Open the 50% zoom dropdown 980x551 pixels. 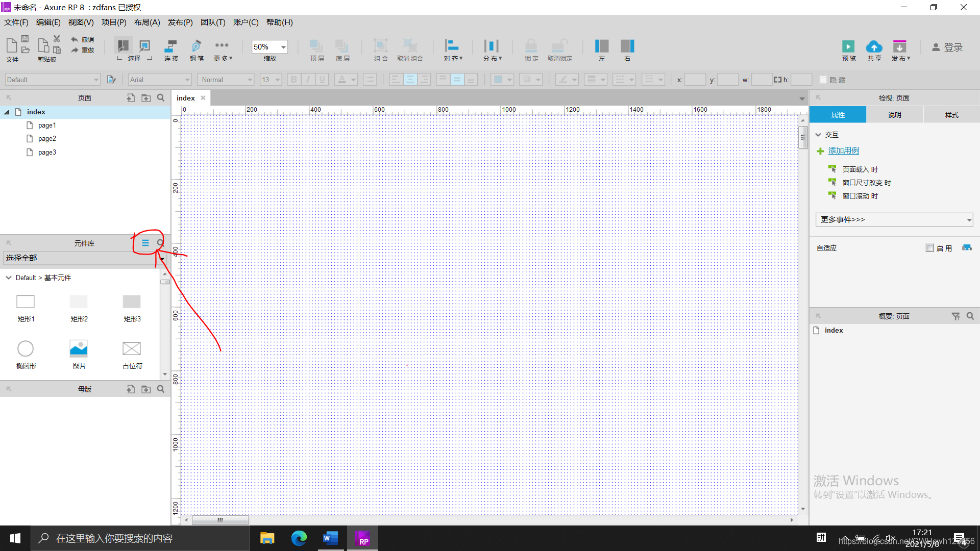[x=283, y=47]
